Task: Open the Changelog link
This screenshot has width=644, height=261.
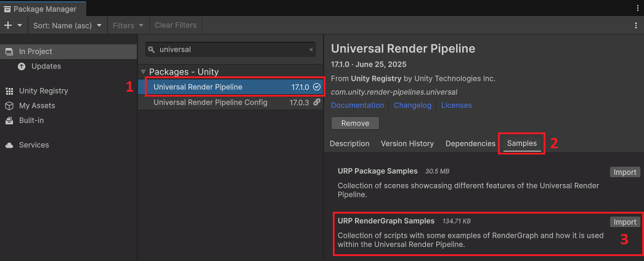Action: tap(412, 105)
